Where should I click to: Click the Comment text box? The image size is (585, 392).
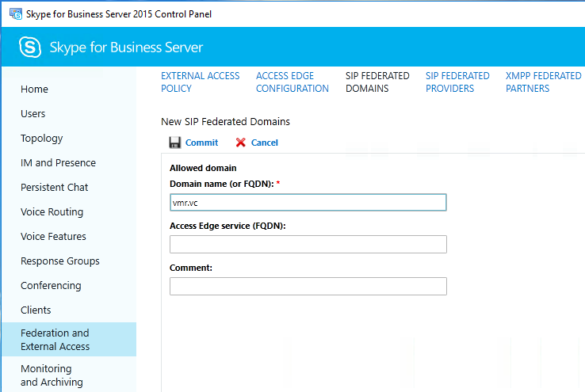[x=308, y=286]
